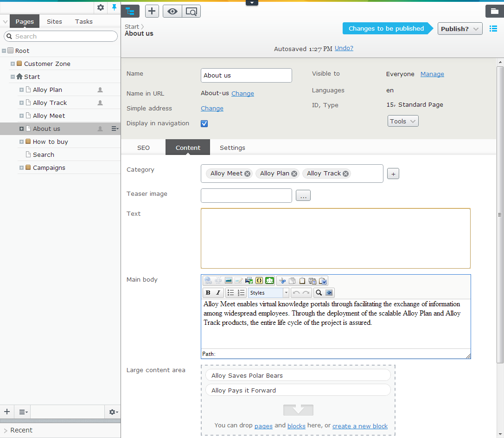Image resolution: width=504 pixels, height=438 pixels.
Task: Toggle fullscreen editor mode icon
Action: point(329,293)
